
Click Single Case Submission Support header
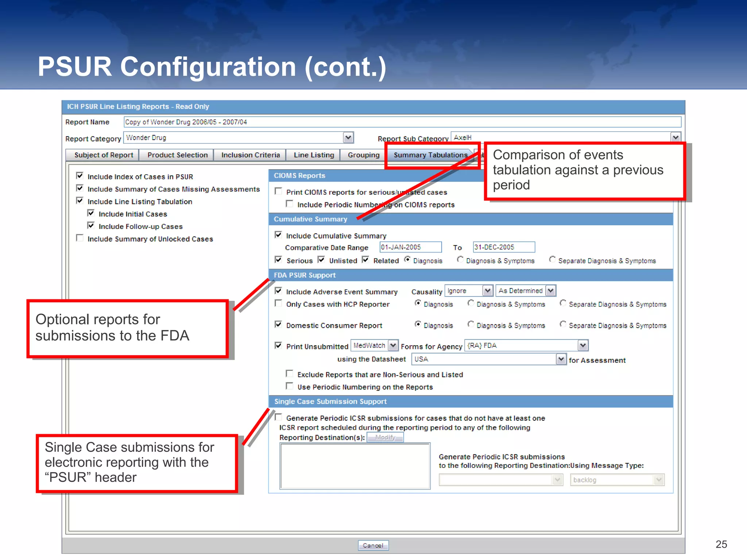point(471,401)
